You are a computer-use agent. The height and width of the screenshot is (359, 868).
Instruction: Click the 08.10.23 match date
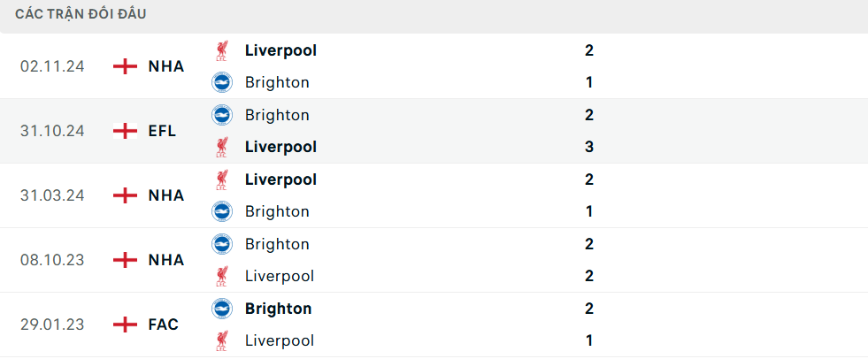tap(52, 260)
